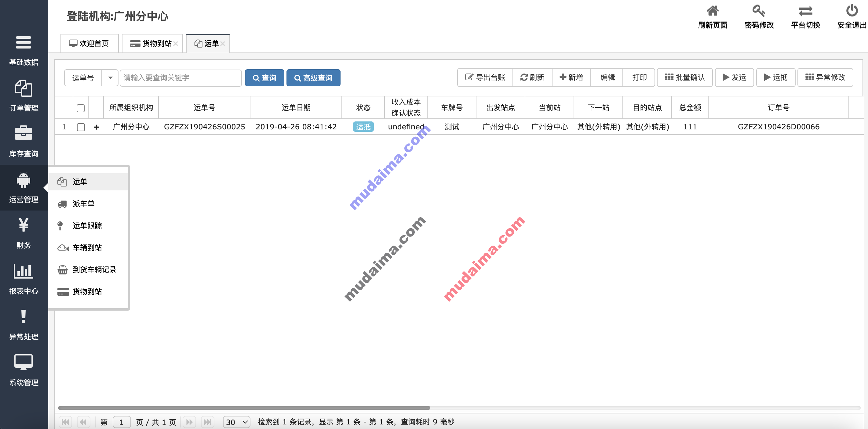Expand row 1 with plus icon
The image size is (868, 429).
(x=97, y=127)
